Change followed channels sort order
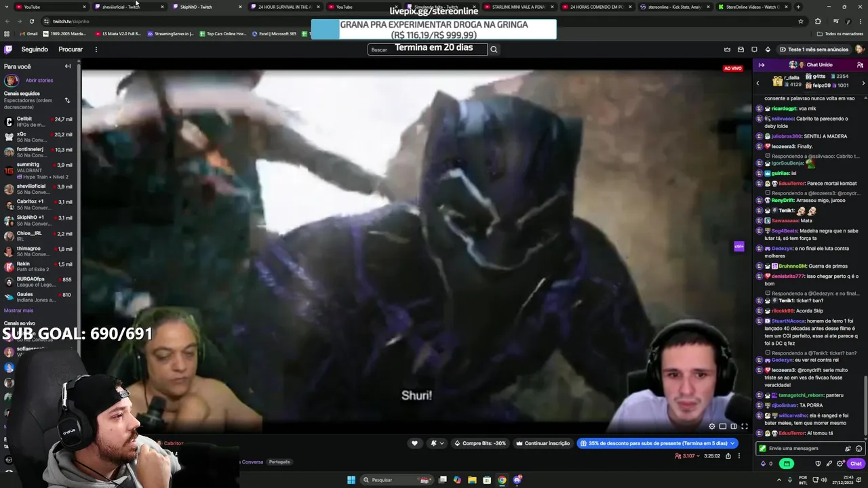868x488 pixels. pos(67,100)
